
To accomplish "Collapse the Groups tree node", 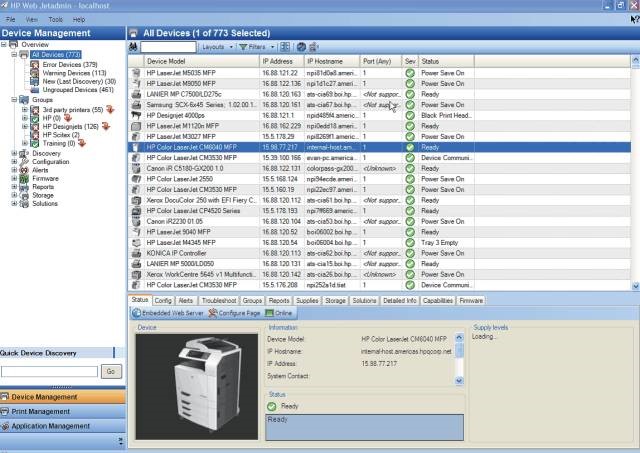I will tap(14, 100).
